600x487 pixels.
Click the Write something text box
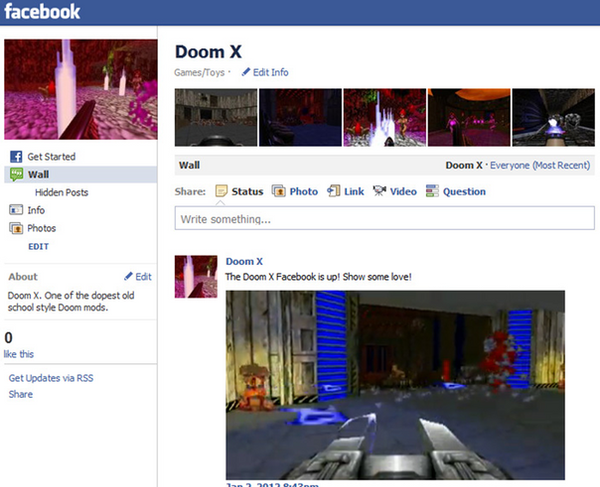pyautogui.click(x=385, y=218)
